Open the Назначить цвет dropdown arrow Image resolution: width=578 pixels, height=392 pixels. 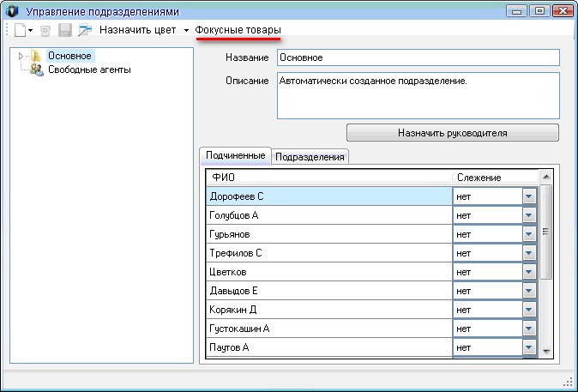(x=186, y=30)
